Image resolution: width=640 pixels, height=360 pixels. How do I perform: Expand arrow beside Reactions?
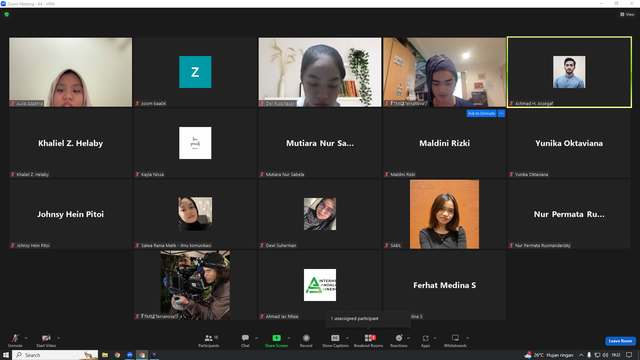(x=408, y=338)
